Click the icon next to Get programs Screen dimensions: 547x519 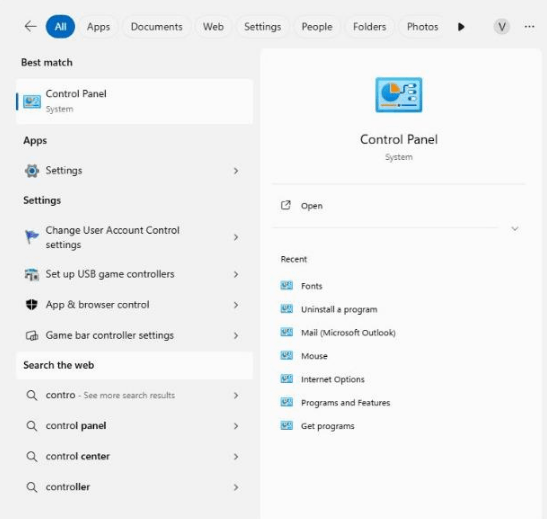(287, 426)
